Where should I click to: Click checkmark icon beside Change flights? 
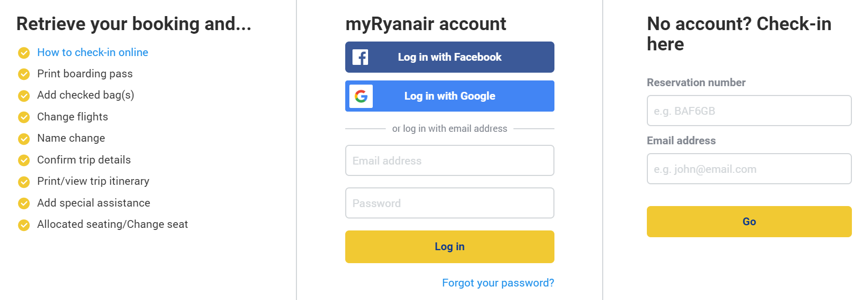pos(24,117)
